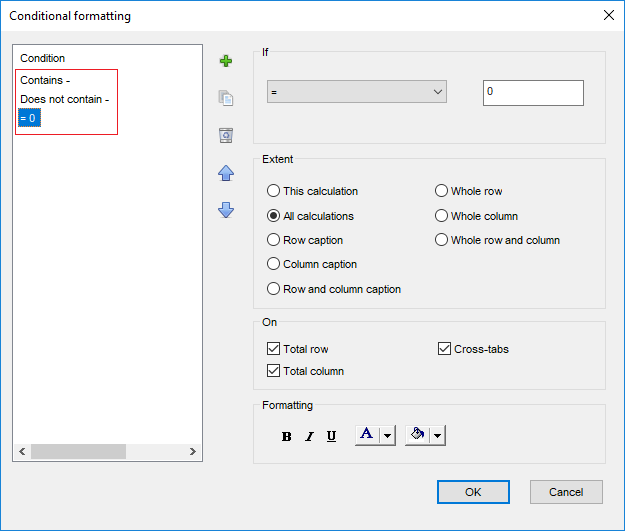Close the Conditional formatting dialog

coord(609,16)
